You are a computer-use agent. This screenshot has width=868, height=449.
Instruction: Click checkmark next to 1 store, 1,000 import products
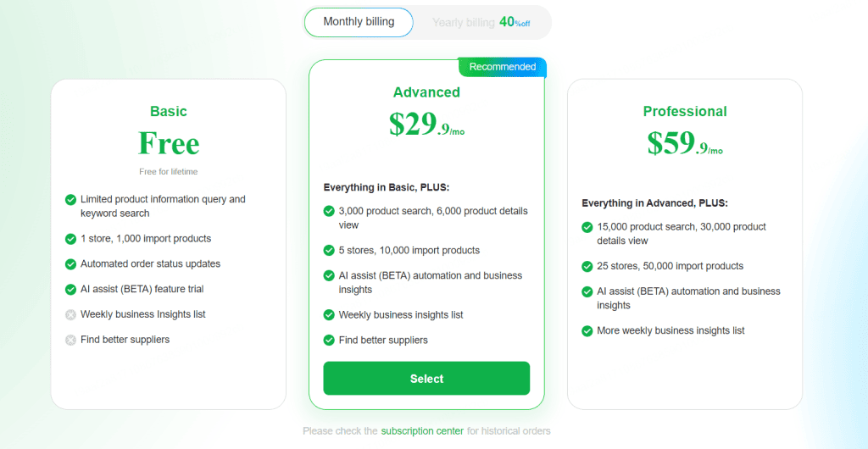[x=70, y=239]
